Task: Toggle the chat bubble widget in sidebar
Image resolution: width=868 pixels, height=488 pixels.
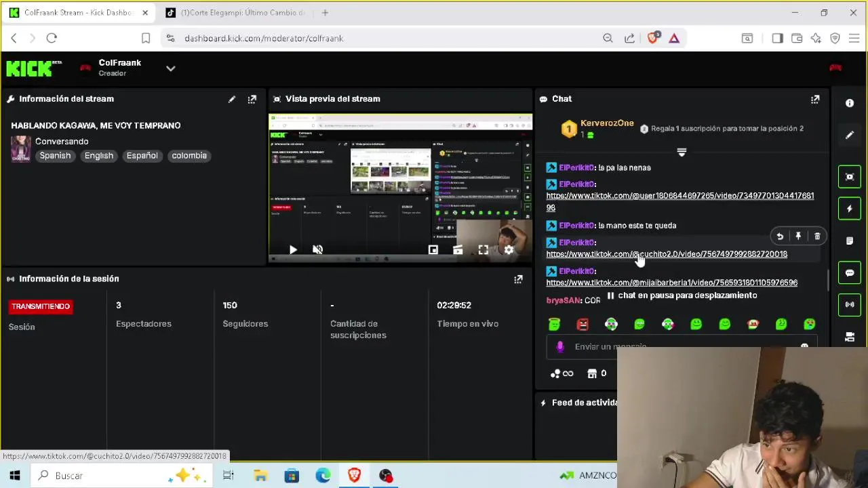Action: click(850, 272)
